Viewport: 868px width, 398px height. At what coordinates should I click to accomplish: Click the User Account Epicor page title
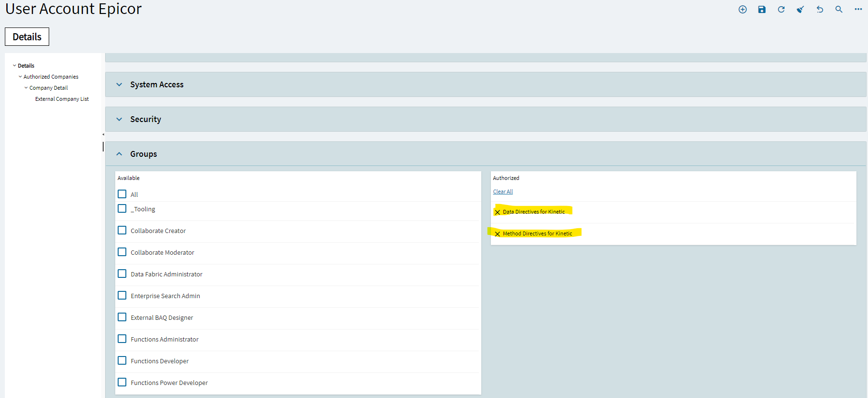[x=73, y=9]
